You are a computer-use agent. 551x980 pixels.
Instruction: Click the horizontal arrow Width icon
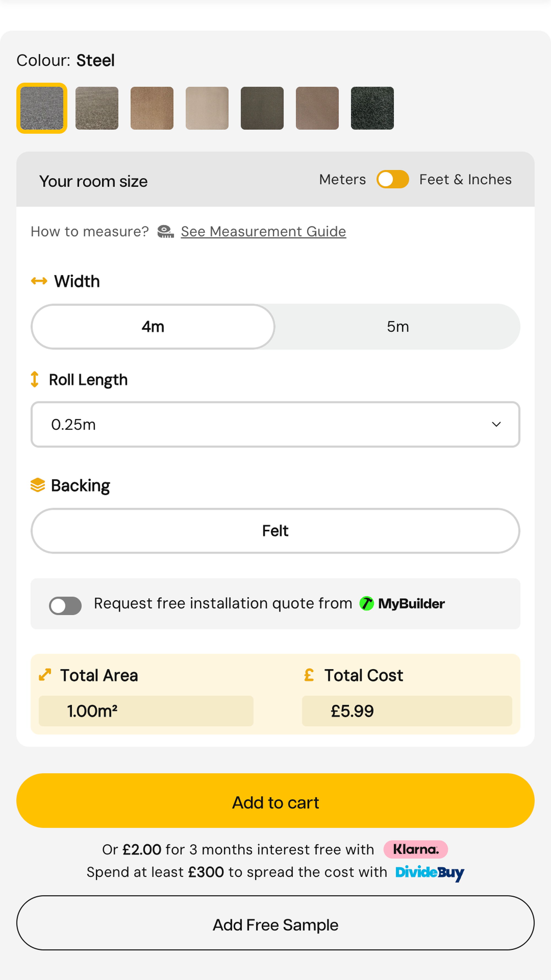(39, 281)
